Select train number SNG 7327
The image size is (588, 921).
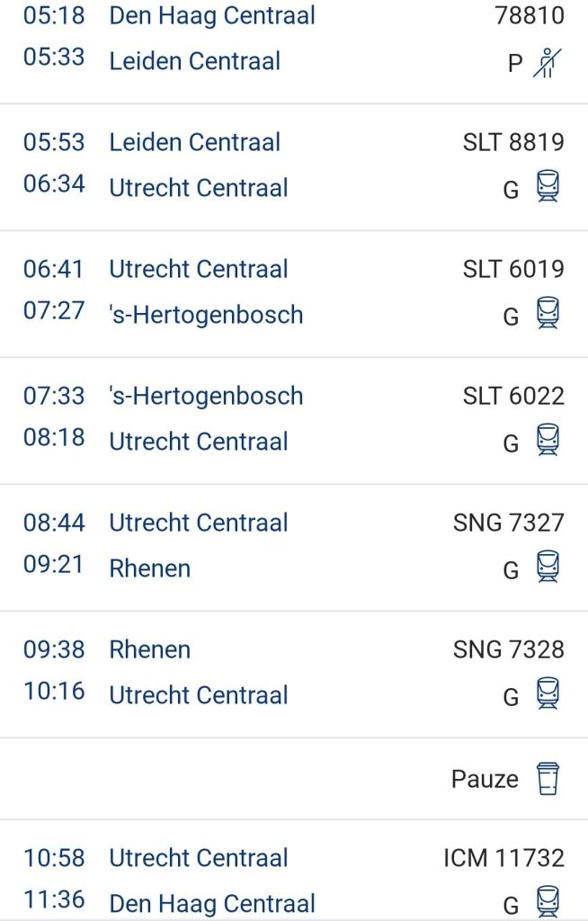coord(509,523)
